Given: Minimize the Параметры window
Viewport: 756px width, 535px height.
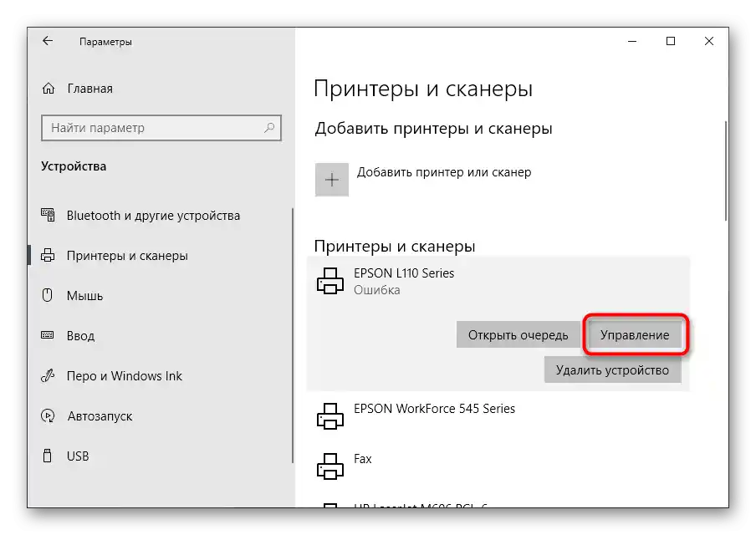Looking at the screenshot, I should click(x=632, y=42).
